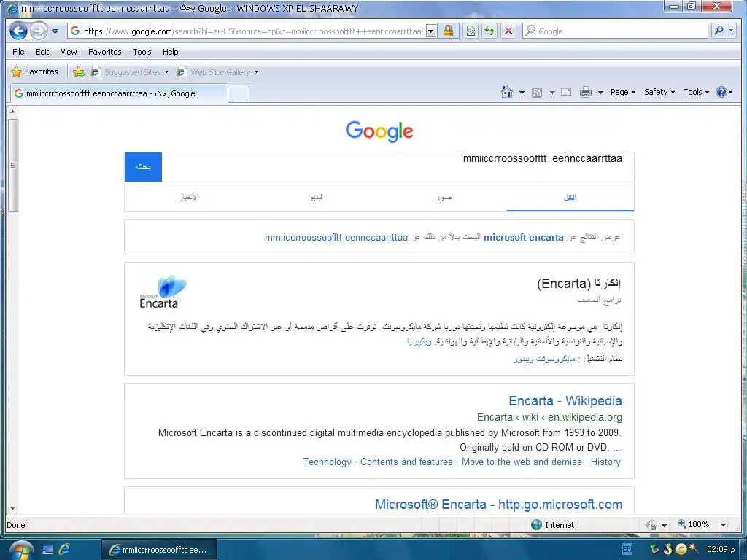Viewport: 747px width, 560px height.
Task: Expand the zoom level dropdown arrow
Action: pos(723,525)
